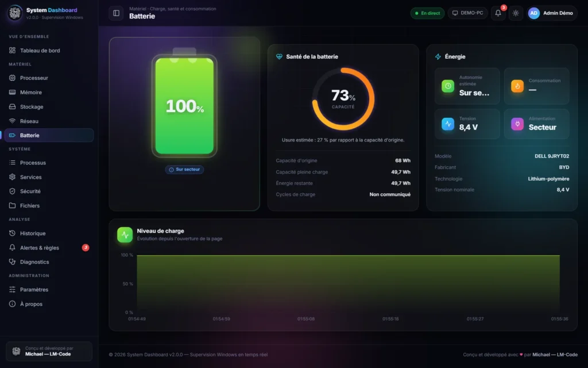Screen dimensions: 588x368
Task: Click the red Alertes badge count
Action: (86, 247)
